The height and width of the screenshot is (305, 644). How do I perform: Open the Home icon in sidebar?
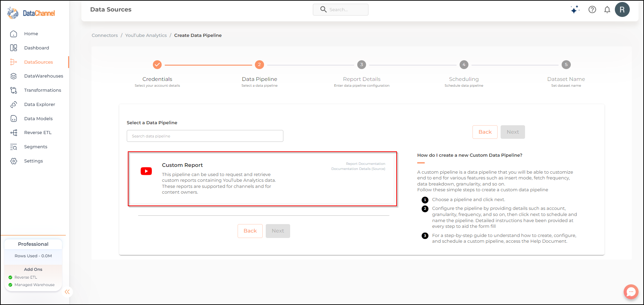point(14,34)
